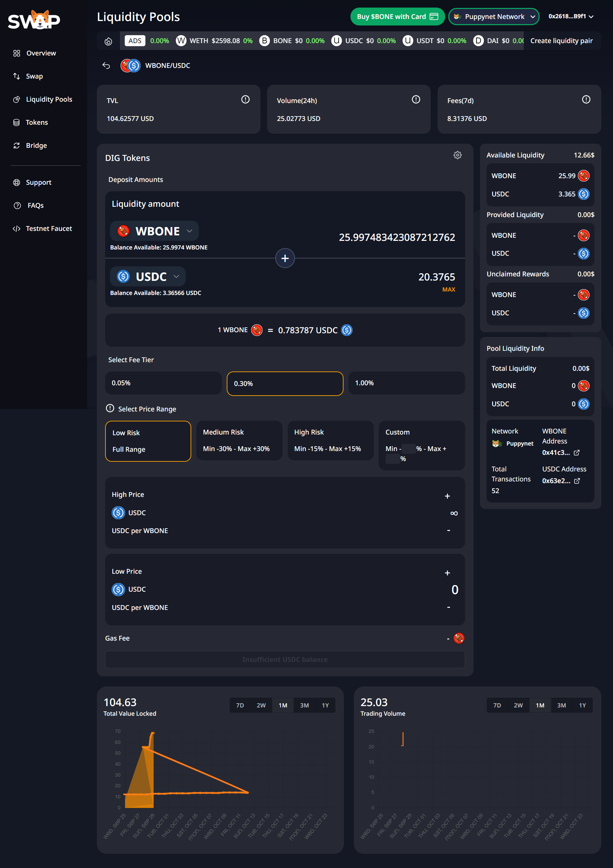Open USDC address external link icon
613x868 pixels.
click(x=577, y=481)
